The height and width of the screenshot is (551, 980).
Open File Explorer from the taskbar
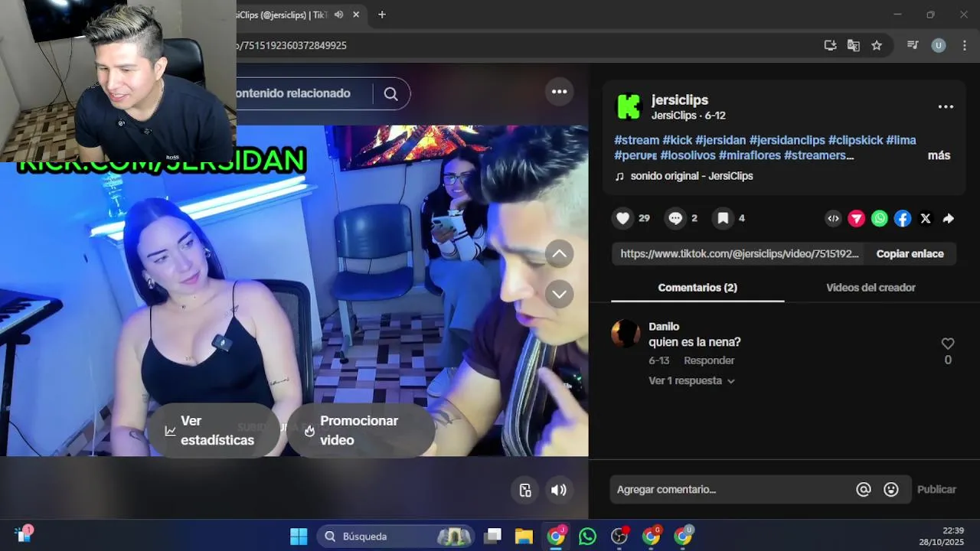(x=524, y=536)
